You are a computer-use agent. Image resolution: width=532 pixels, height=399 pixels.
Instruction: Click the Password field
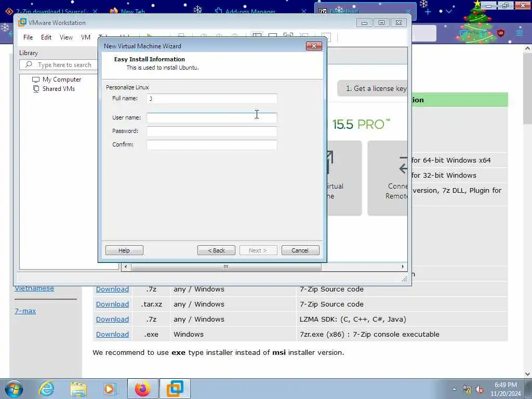212,131
